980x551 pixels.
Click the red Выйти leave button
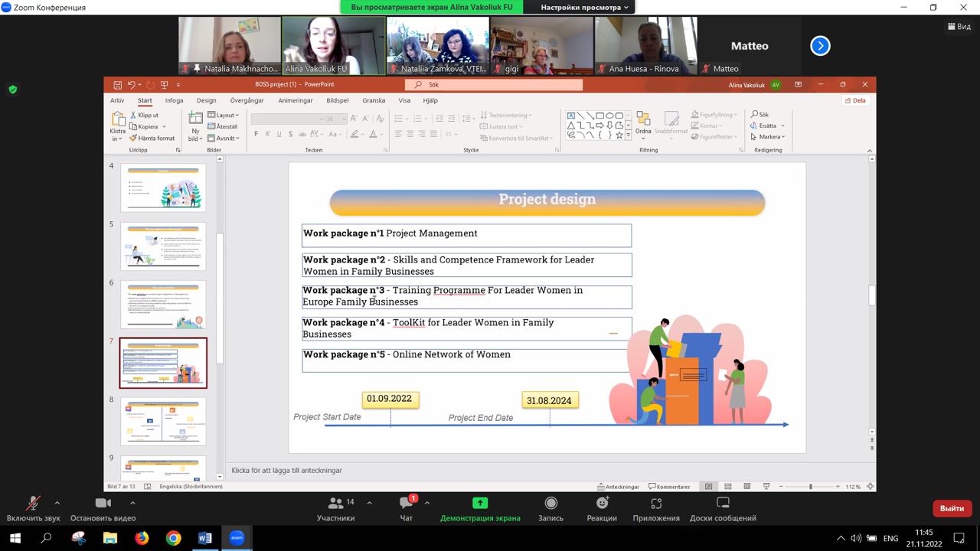coord(952,508)
